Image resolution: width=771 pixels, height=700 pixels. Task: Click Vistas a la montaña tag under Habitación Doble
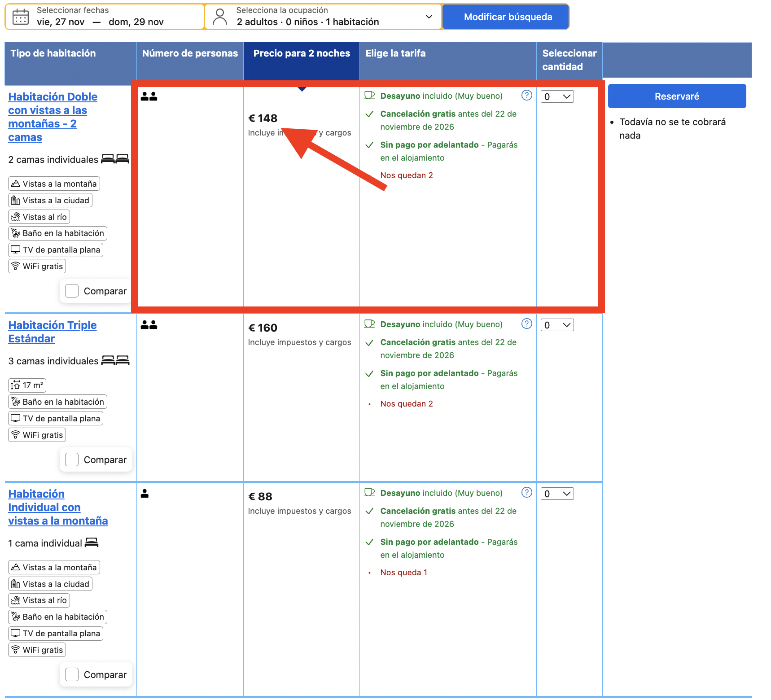pyautogui.click(x=54, y=184)
